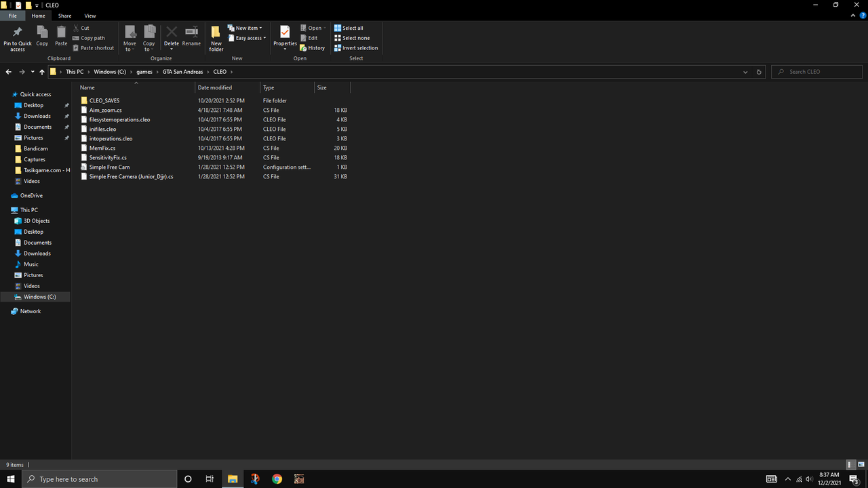Open the recent locations dropdown arrow

(x=33, y=72)
